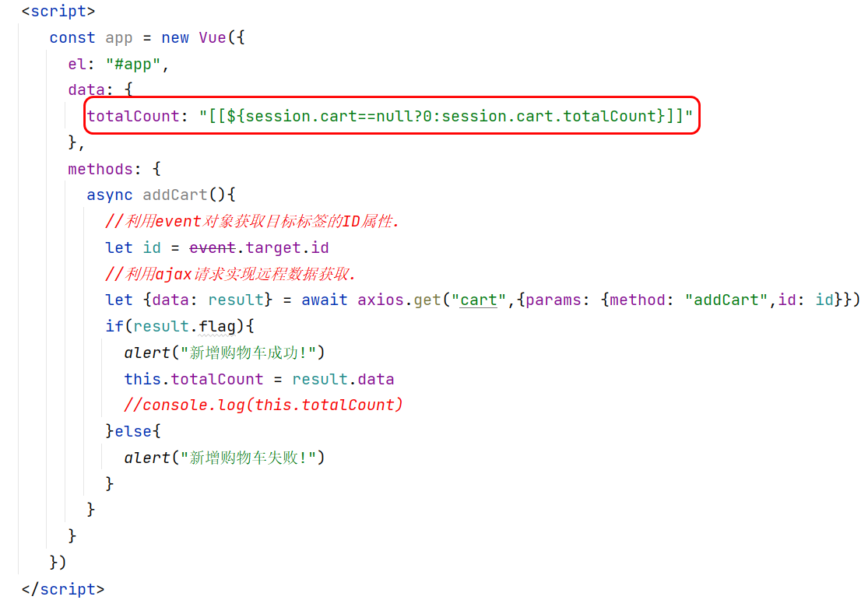Viewport: 868px width, 600px height.
Task: Click the closing '})' of the Vue instance
Action: 58,563
